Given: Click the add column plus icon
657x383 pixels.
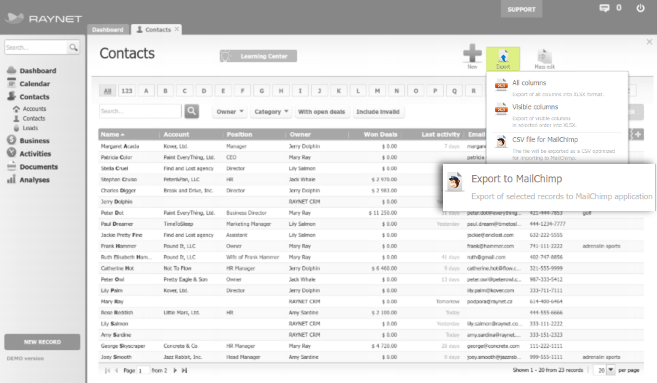Looking at the screenshot, I should (x=638, y=134).
